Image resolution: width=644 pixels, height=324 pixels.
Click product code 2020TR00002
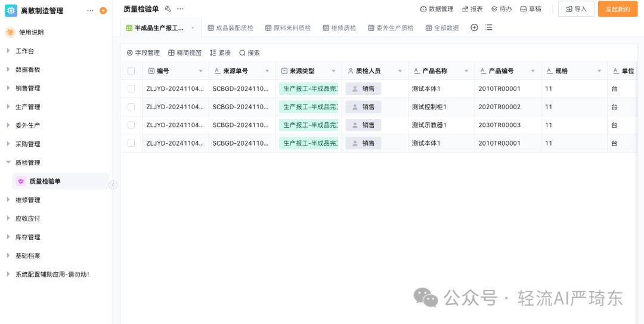coord(500,107)
